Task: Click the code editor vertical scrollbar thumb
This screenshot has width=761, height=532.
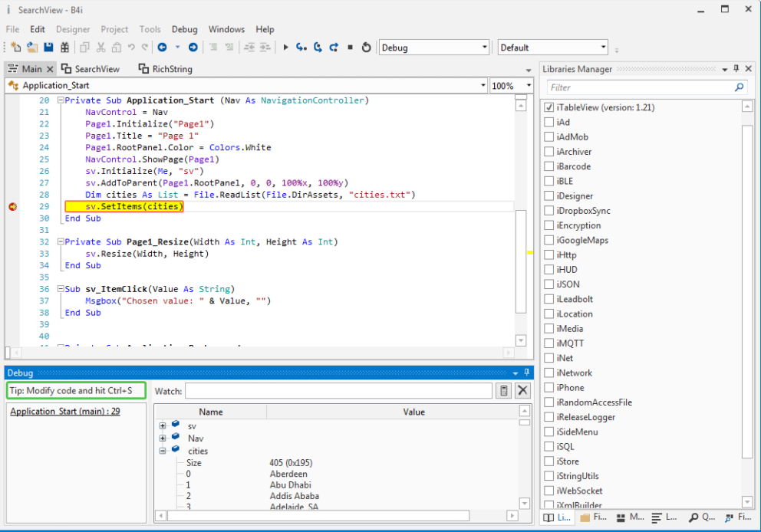Action: point(521,261)
